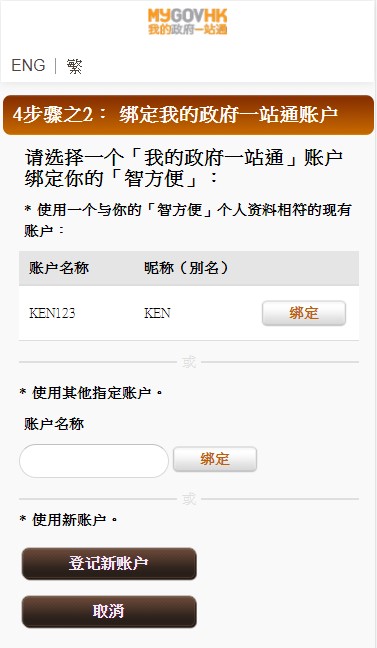The image size is (377, 648).
Task: Switch to Traditional Chinese 繁
Action: coord(74,66)
